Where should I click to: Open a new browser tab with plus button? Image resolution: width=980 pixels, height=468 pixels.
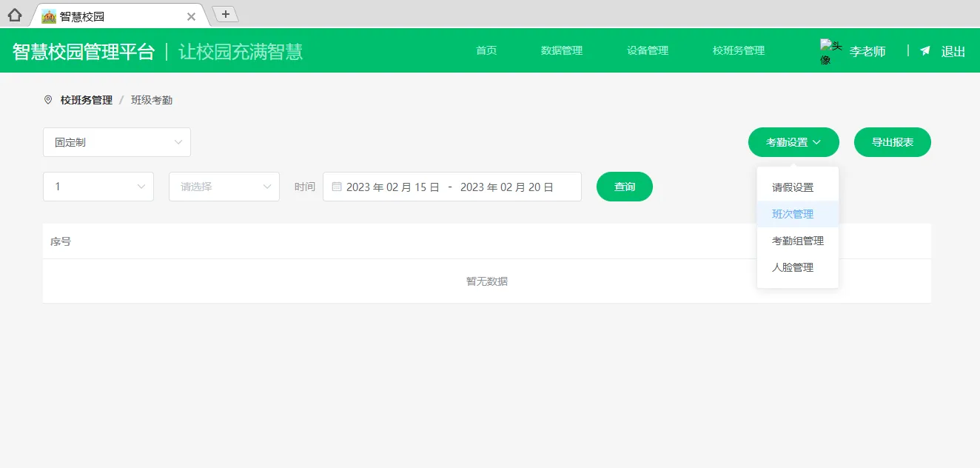(x=226, y=14)
